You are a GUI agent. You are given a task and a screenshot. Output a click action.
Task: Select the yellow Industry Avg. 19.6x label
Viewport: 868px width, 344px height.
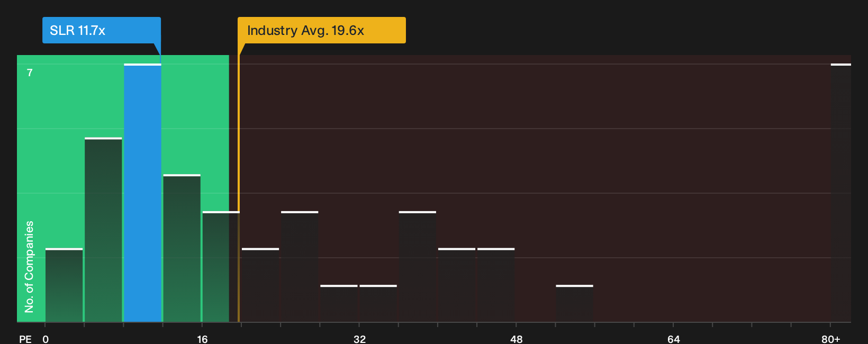pyautogui.click(x=322, y=30)
